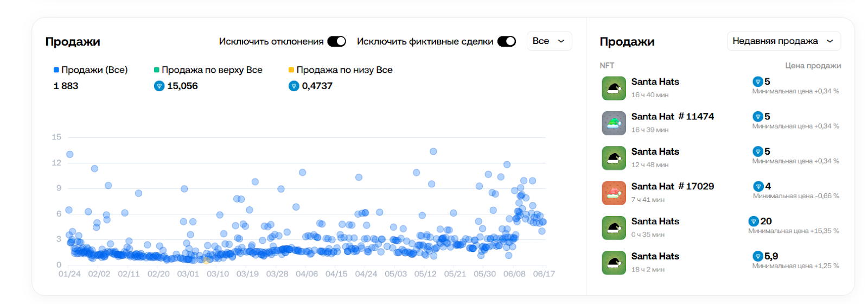Click TON icon beside price 4
This screenshot has width=868, height=304.
pos(758,186)
